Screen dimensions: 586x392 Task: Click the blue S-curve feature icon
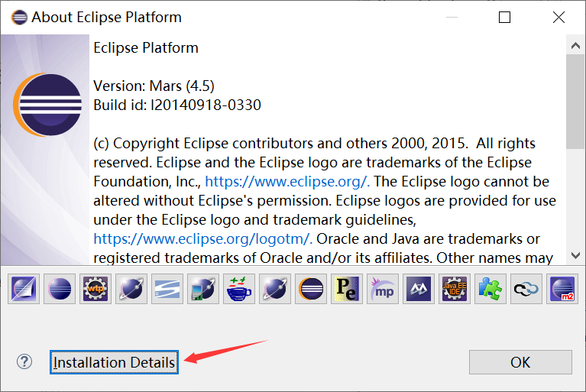coord(167,289)
